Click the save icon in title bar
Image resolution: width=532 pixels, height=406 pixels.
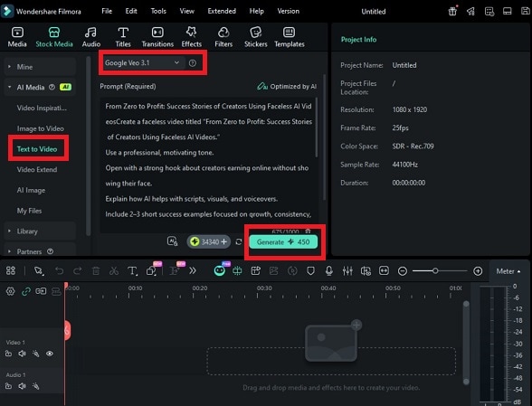click(525, 11)
